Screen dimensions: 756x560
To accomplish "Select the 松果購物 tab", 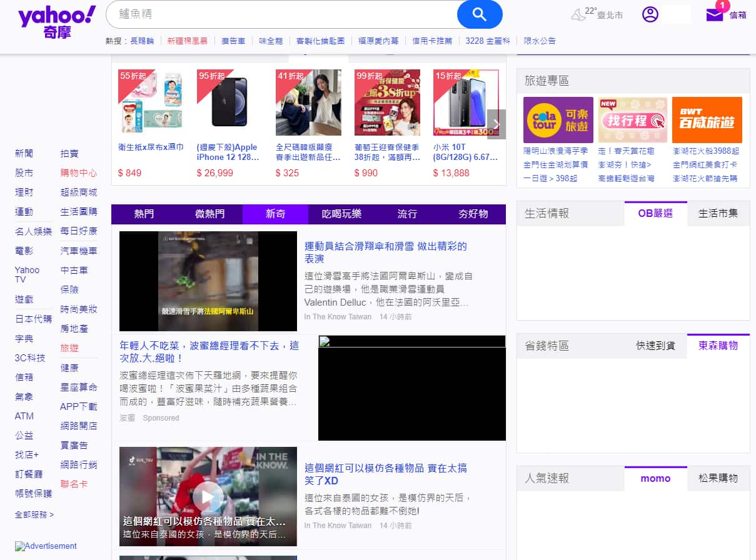I will [x=718, y=478].
